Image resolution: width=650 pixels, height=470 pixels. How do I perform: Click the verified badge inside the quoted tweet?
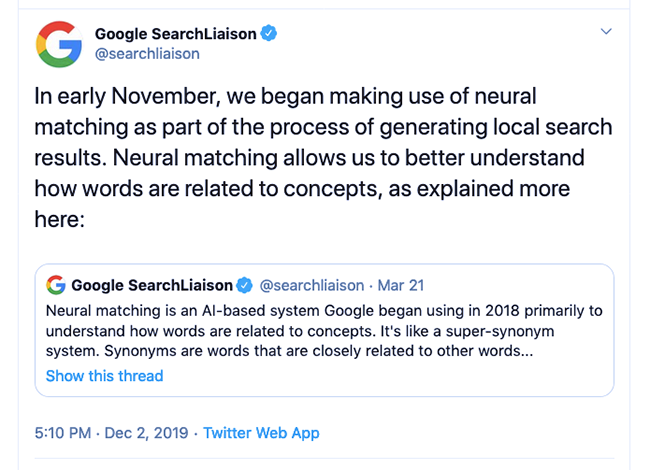pyautogui.click(x=245, y=285)
